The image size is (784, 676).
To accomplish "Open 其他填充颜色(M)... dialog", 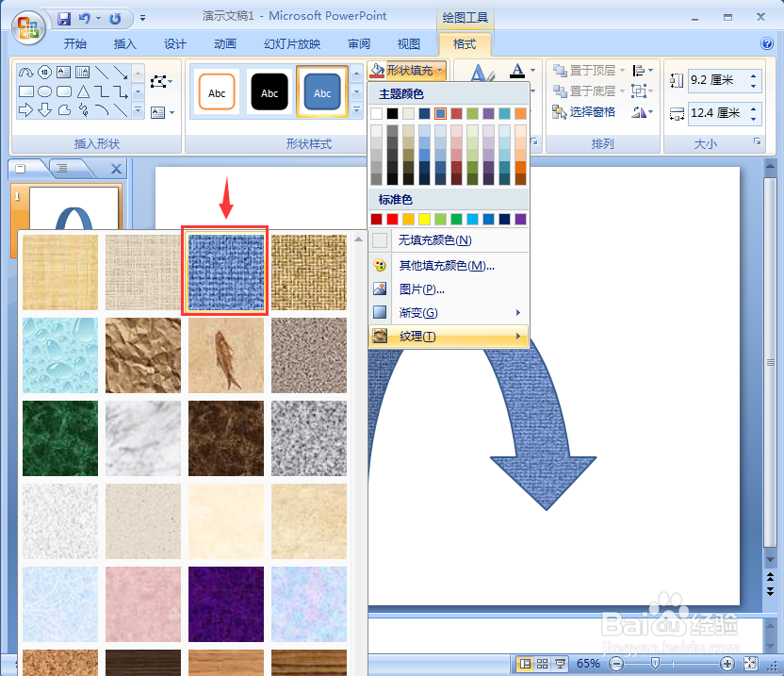I will point(449,266).
